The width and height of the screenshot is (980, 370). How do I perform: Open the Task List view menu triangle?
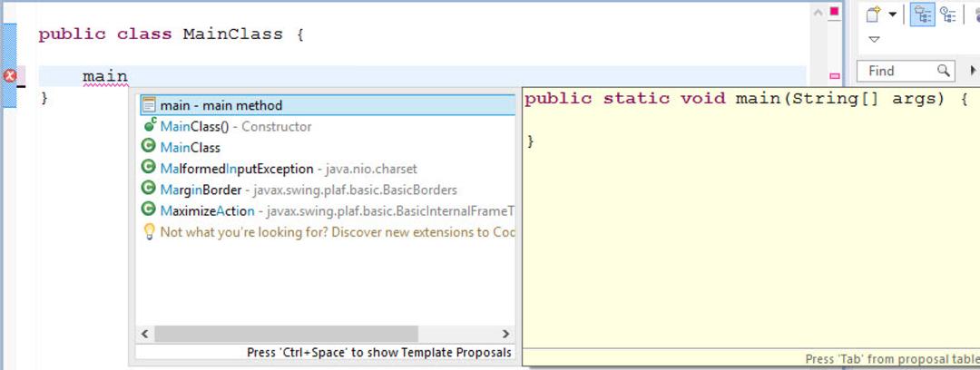(875, 39)
